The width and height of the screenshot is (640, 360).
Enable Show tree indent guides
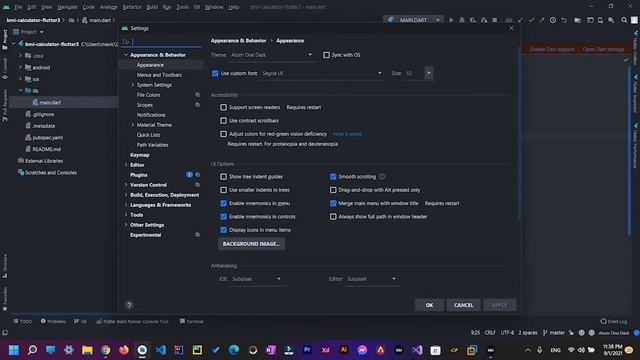pyautogui.click(x=223, y=177)
